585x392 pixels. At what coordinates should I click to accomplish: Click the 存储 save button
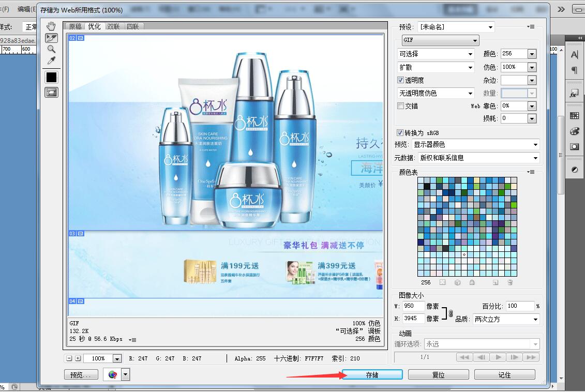372,375
